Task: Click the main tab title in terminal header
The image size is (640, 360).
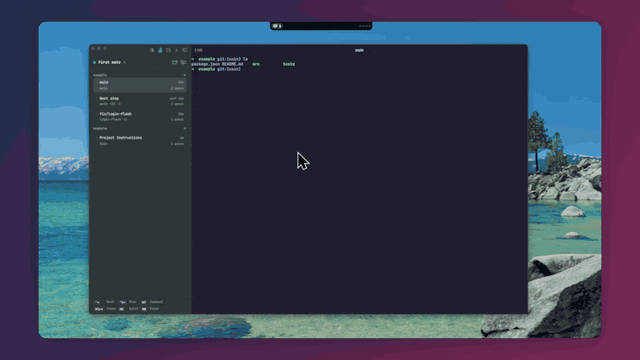Action: click(x=359, y=50)
